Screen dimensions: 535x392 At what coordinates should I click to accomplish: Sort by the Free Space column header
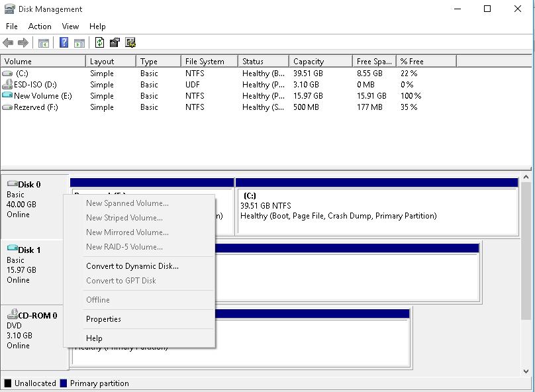click(x=374, y=62)
